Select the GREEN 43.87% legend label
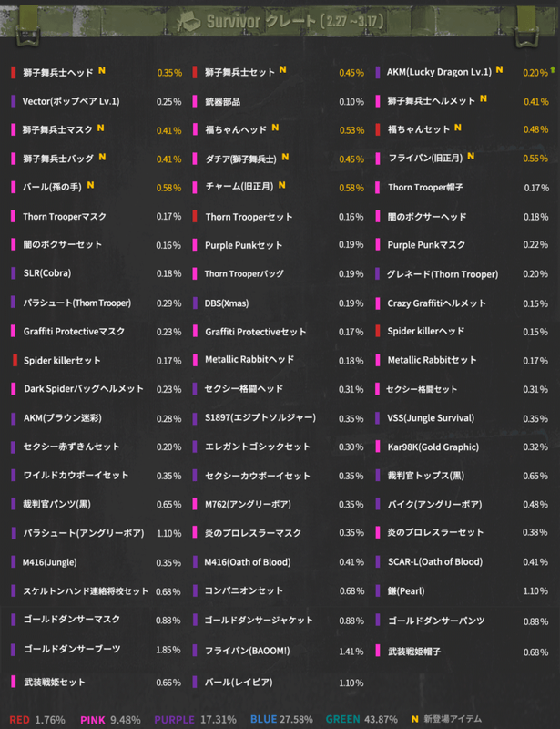The width and height of the screenshot is (560, 729). click(x=361, y=719)
